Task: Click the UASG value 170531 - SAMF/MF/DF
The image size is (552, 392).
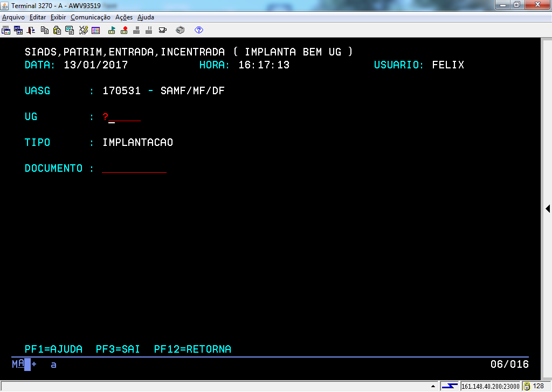Action: pos(163,90)
